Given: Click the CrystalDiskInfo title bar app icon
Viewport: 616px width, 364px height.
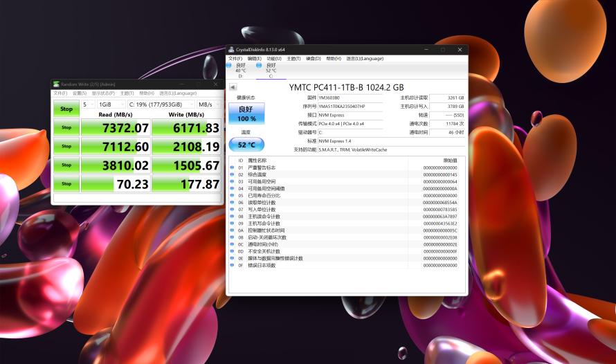Looking at the screenshot, I should tap(231, 49).
